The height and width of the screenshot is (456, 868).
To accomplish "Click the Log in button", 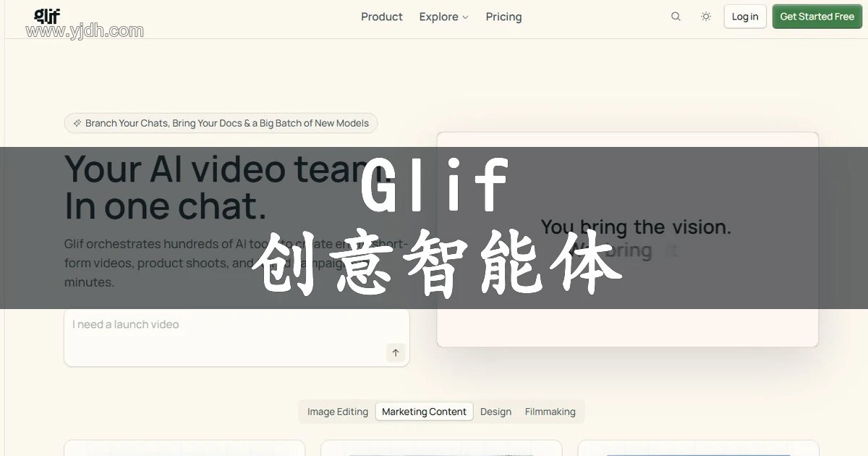I will point(745,17).
